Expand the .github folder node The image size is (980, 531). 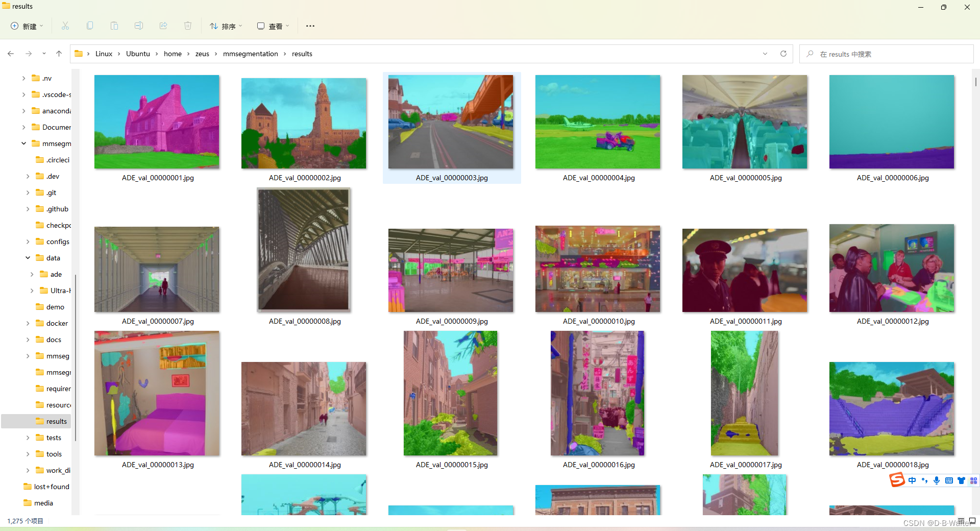click(x=28, y=209)
